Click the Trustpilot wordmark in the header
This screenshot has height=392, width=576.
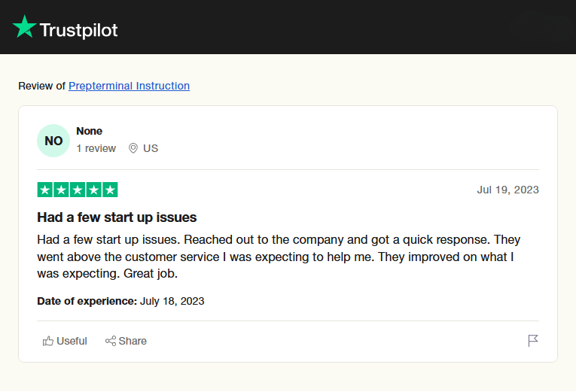(78, 30)
